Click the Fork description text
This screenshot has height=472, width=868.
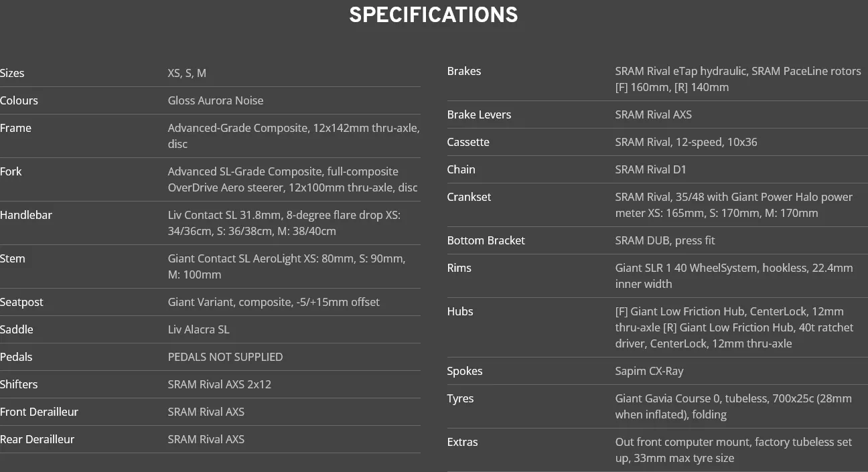pyautogui.click(x=293, y=179)
